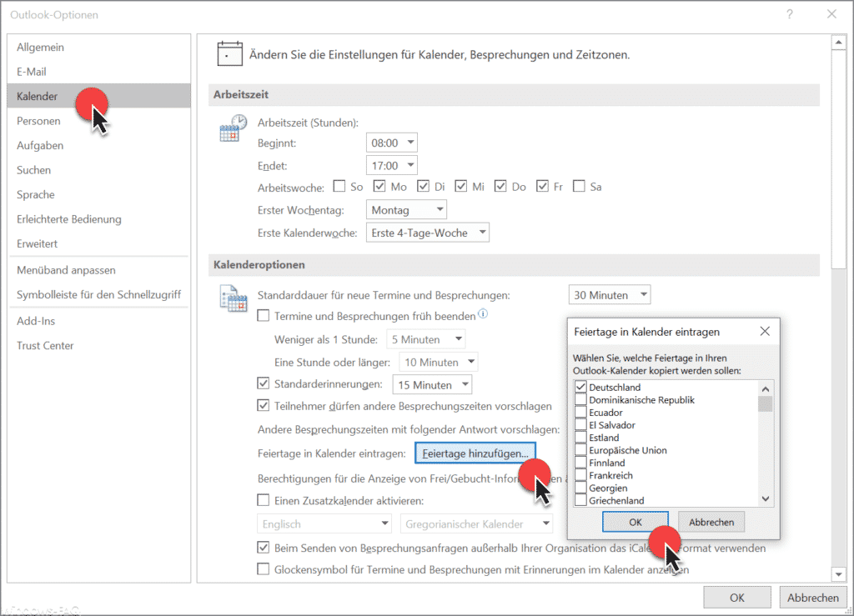Viewport: 854px width, 616px height.
Task: Open the Suchen options
Action: coord(99,170)
